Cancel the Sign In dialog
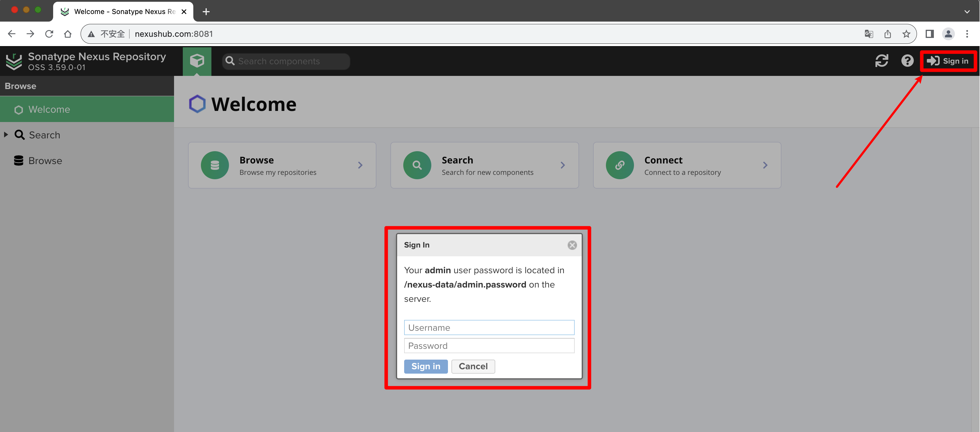This screenshot has width=980, height=432. 473,366
